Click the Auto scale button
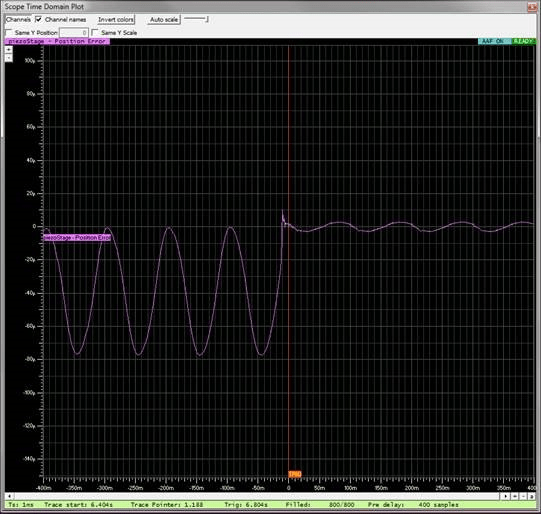 [164, 20]
